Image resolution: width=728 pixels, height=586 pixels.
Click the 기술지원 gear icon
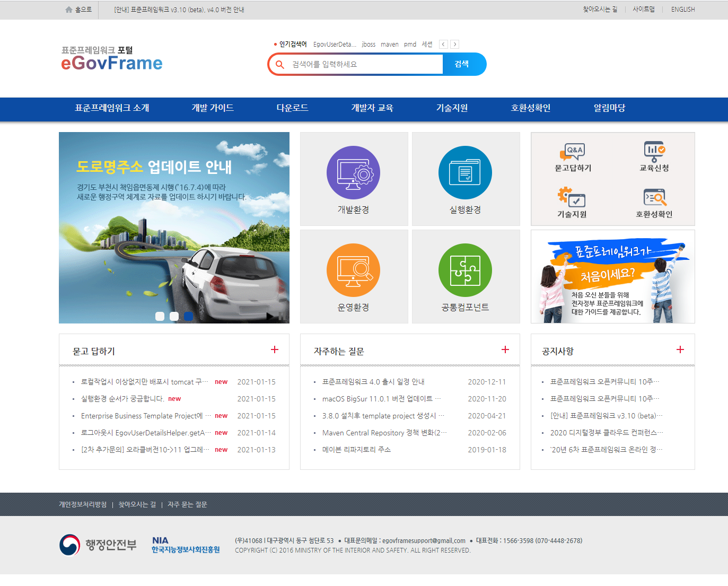[x=572, y=197]
